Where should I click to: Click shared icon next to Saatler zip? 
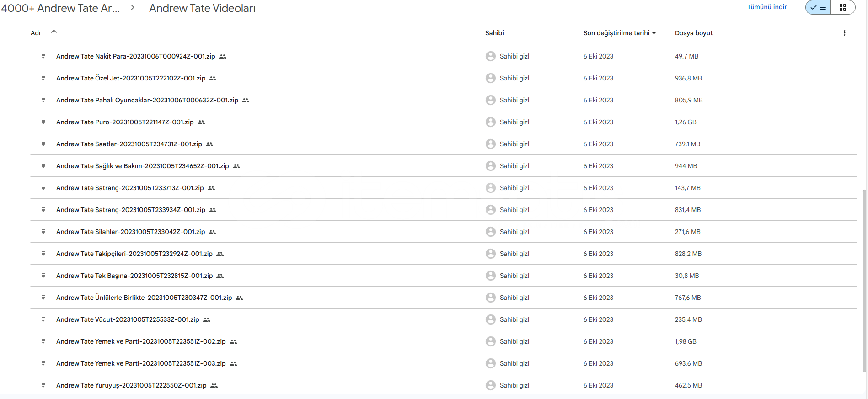tap(209, 144)
